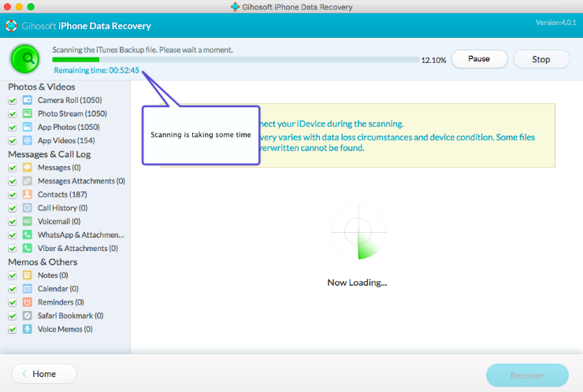583x392 pixels.
Task: Uncheck the WhatsApp & Attachments checkbox
Action: point(13,235)
